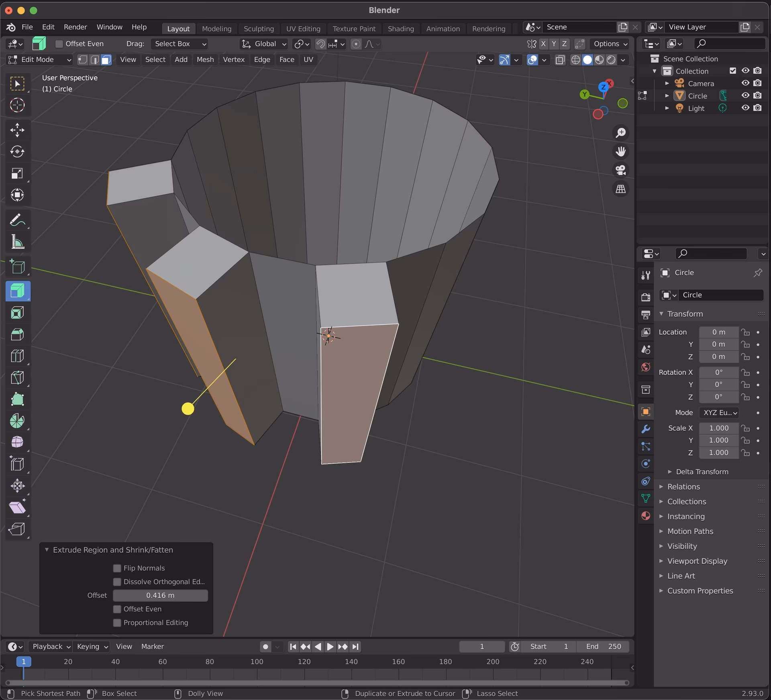Open the File menu

27,27
